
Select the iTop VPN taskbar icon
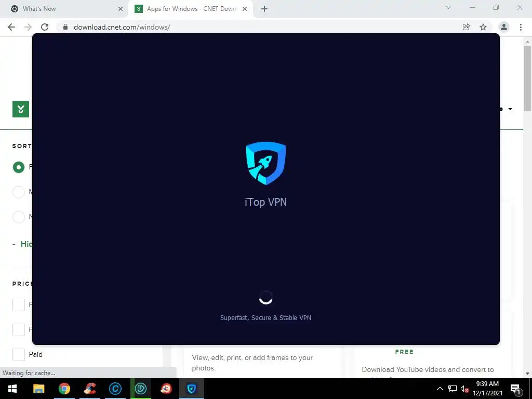click(x=191, y=389)
